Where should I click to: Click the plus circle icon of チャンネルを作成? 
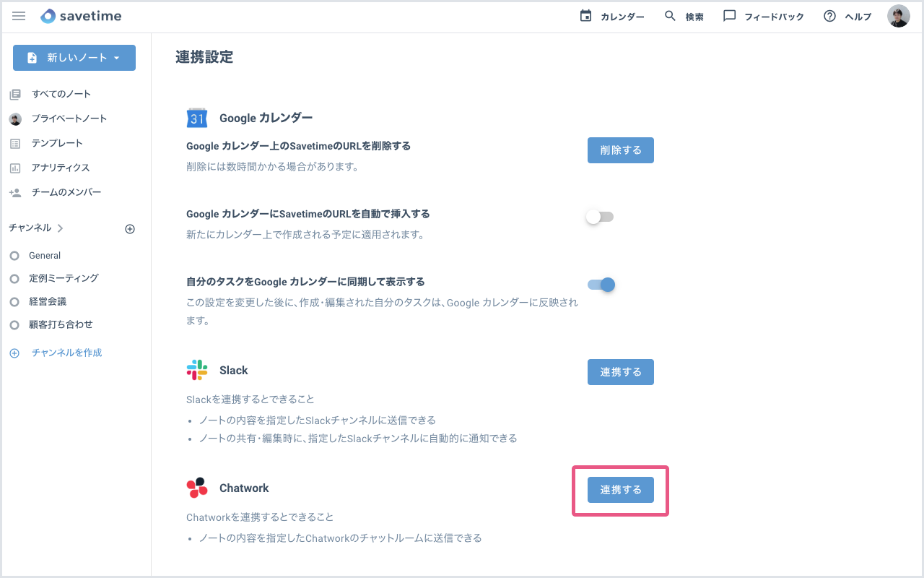click(14, 353)
